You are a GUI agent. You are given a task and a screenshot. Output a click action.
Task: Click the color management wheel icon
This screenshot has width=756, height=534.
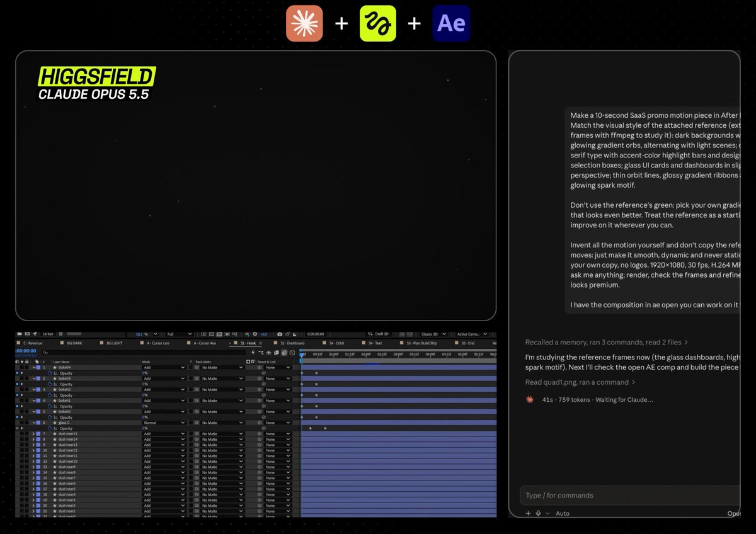248,334
